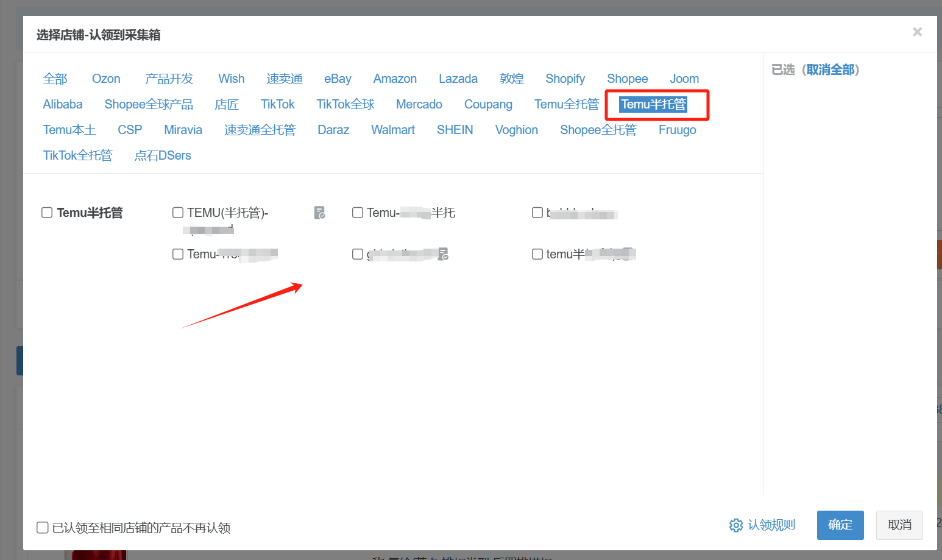942x560 pixels.
Task: Open the 速卖通全托管 tab
Action: coord(260,130)
